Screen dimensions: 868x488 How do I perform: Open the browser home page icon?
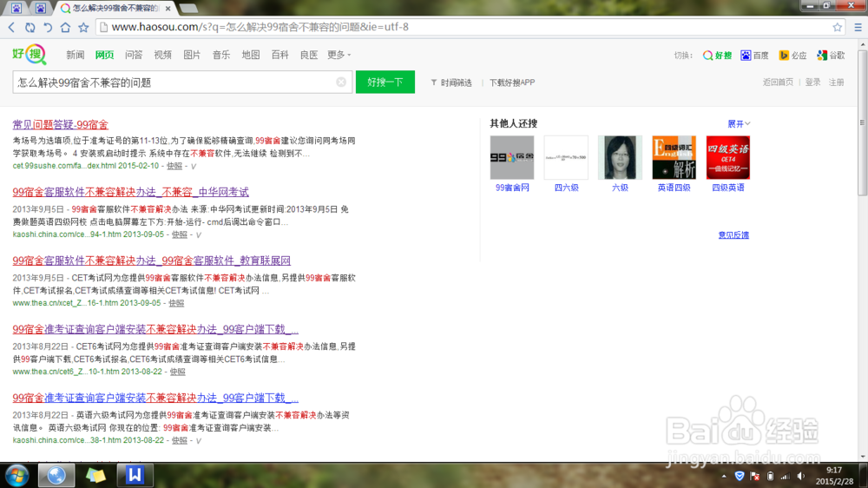(x=65, y=27)
